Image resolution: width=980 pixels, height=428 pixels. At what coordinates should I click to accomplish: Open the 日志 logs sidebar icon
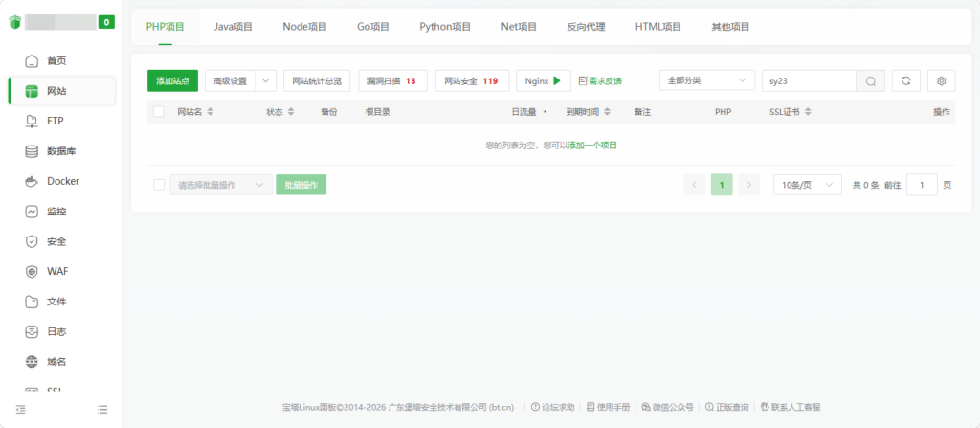32,331
